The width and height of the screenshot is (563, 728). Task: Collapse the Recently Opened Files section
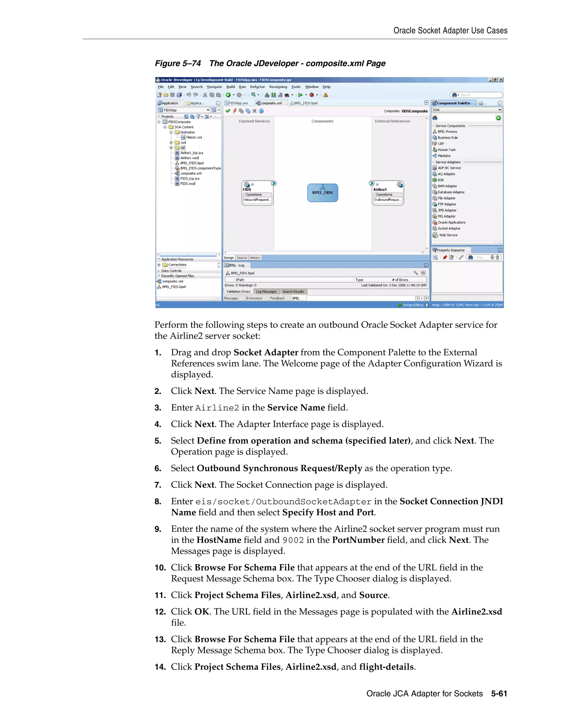[x=159, y=276]
